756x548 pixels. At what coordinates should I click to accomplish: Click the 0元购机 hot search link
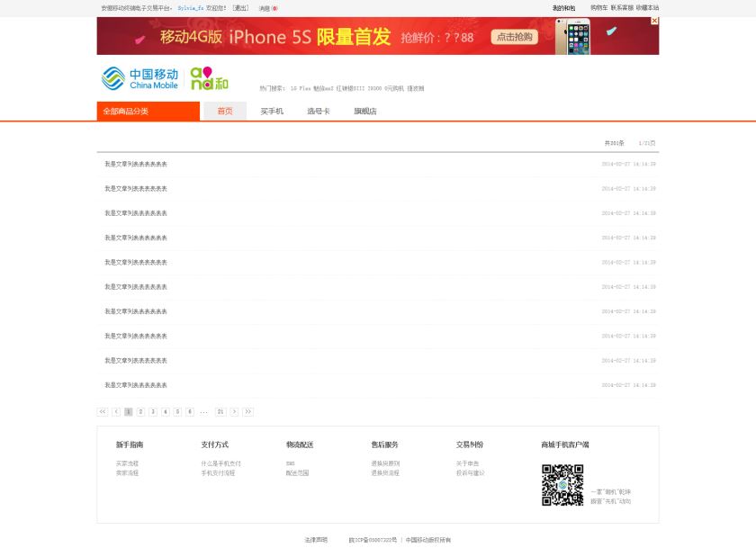pos(394,88)
